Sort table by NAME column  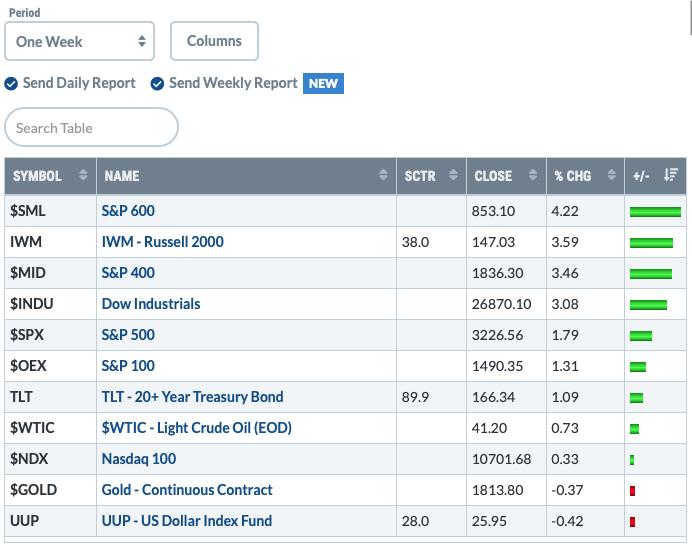pyautogui.click(x=246, y=176)
